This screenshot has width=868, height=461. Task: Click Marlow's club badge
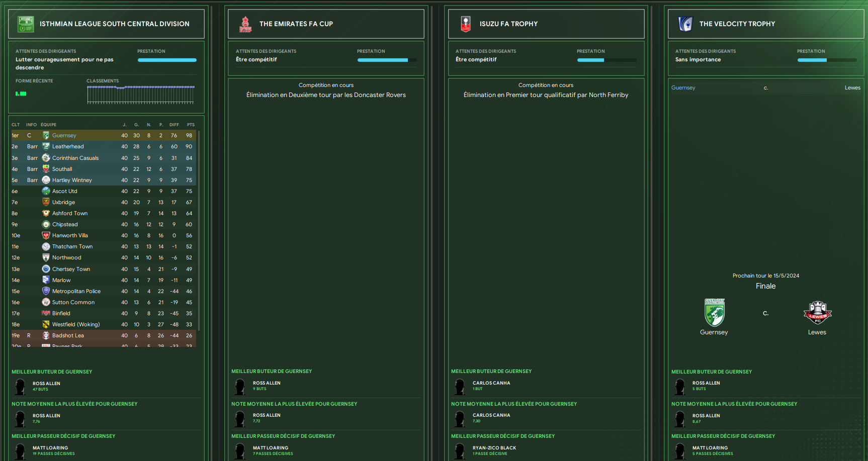(x=46, y=280)
